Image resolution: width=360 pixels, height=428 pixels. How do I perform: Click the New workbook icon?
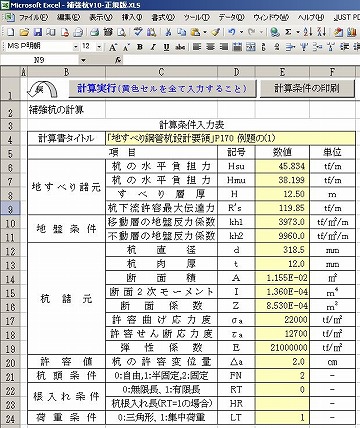(11, 32)
